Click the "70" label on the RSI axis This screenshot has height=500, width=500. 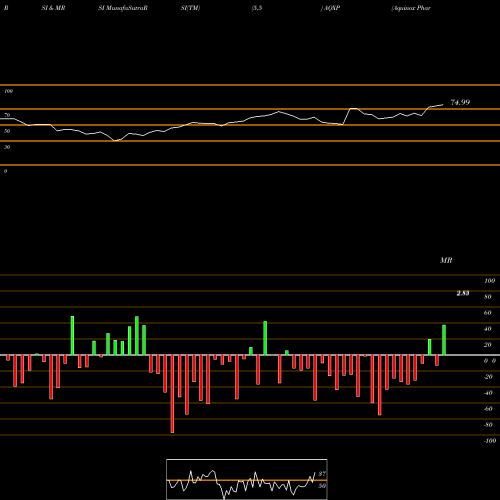click(7, 115)
